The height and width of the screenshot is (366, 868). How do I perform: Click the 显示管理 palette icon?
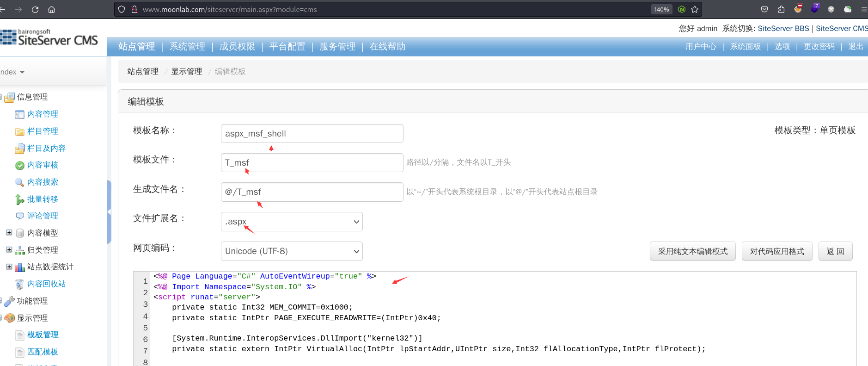[9, 318]
